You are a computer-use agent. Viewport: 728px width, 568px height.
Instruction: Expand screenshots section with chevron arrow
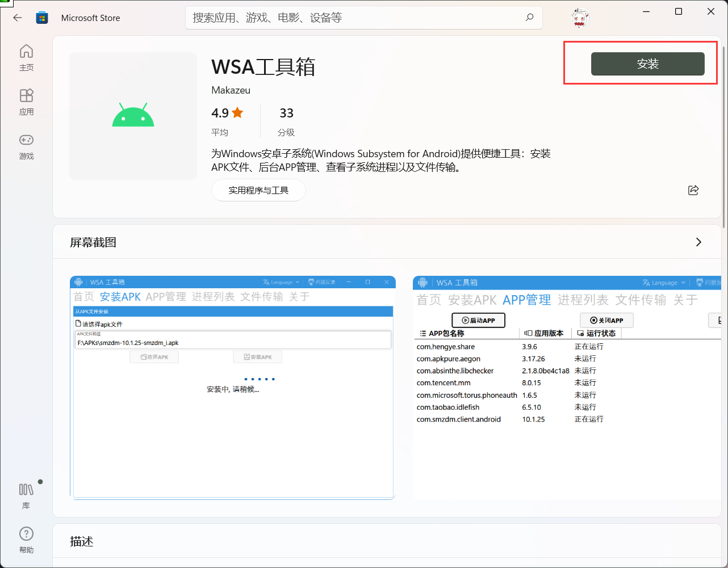698,242
